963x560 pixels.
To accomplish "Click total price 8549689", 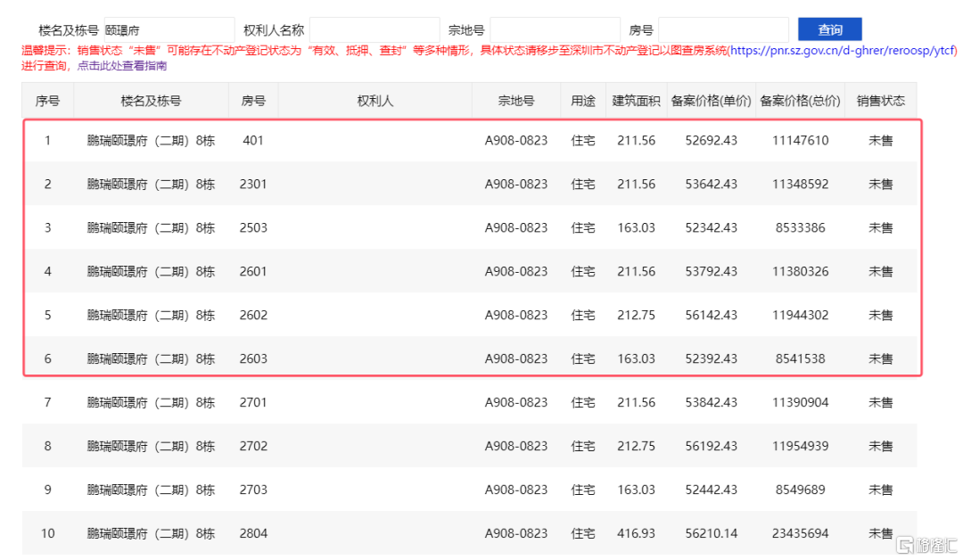I will click(800, 490).
